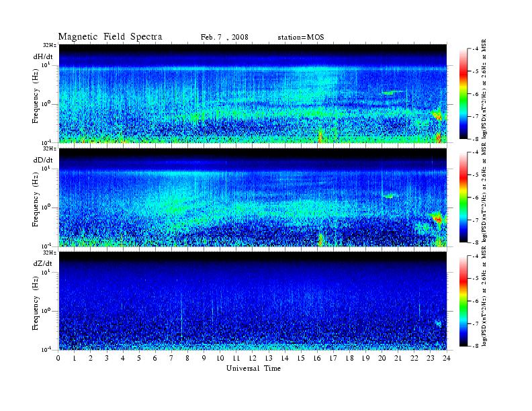Click the "2" hour tick on time axis

click(91, 358)
